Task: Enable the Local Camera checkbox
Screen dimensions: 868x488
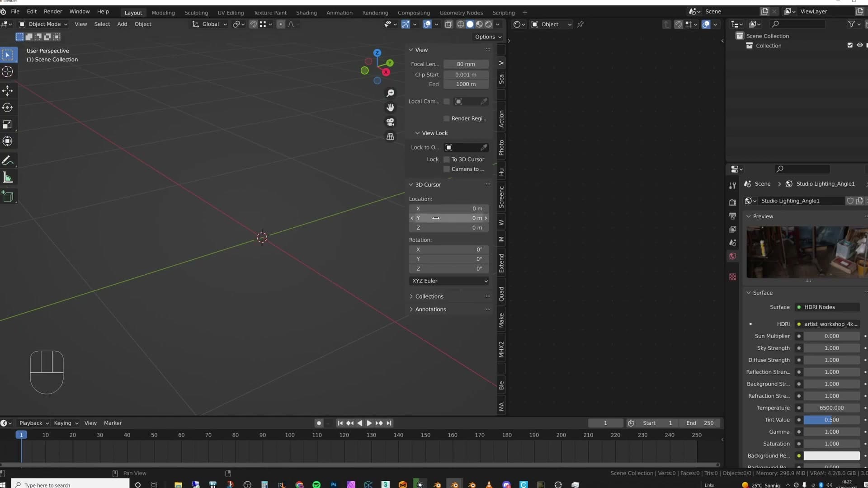Action: 447,102
